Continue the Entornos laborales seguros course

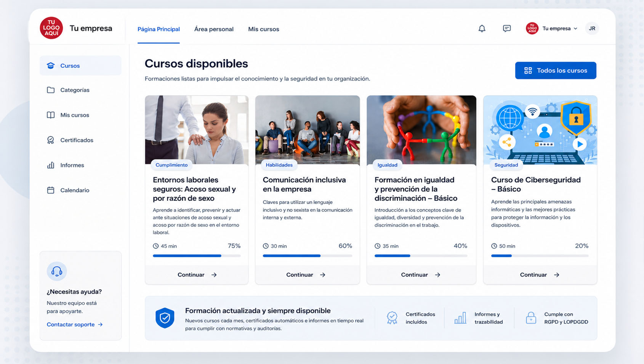[x=197, y=275]
